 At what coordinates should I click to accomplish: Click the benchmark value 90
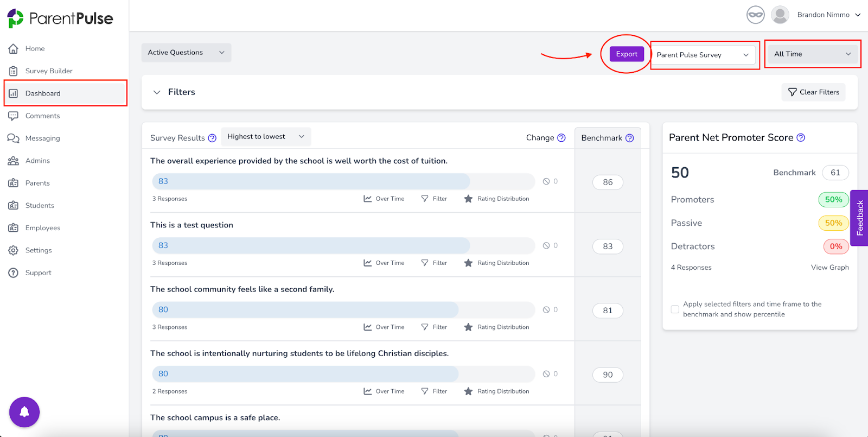click(x=608, y=375)
